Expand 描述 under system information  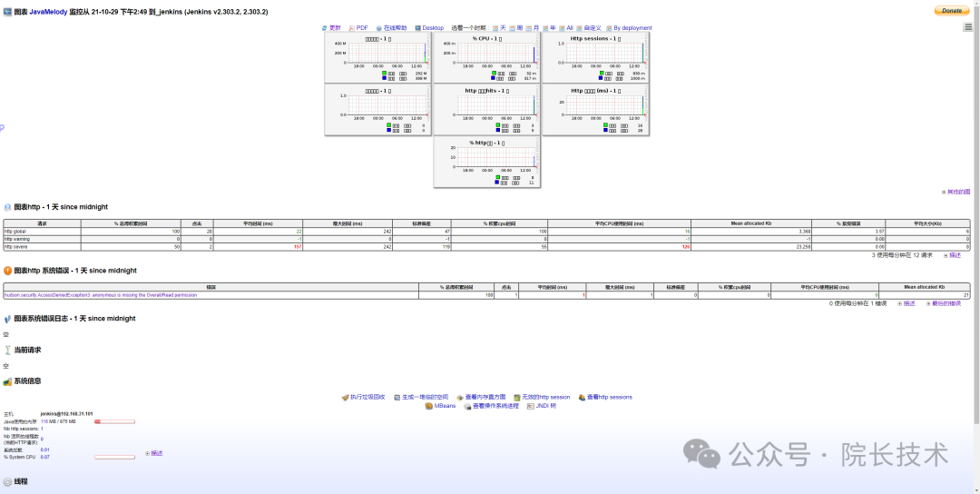tap(154, 452)
